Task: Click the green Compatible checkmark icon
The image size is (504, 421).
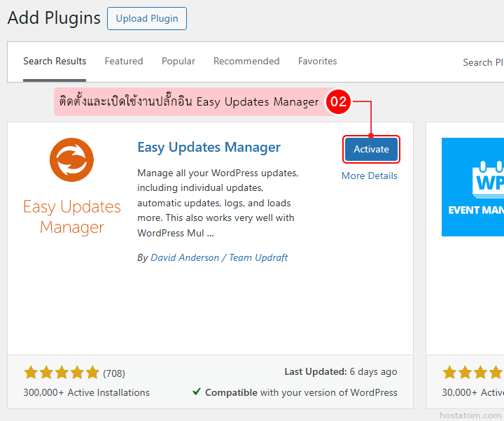Action: pos(197,392)
